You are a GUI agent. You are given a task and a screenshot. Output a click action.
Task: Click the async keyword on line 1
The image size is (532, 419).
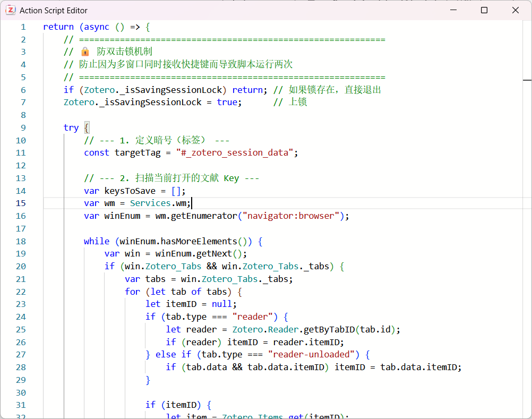pyautogui.click(x=97, y=27)
